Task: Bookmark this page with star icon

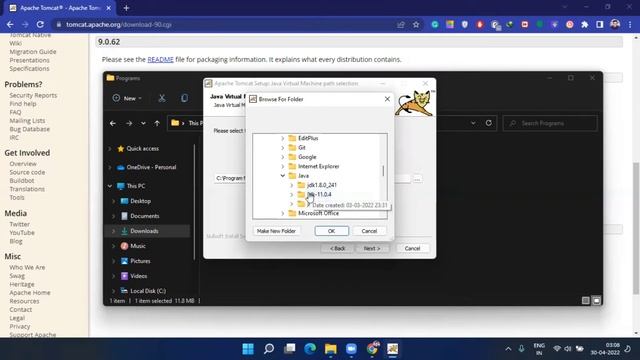Action: 416,24
